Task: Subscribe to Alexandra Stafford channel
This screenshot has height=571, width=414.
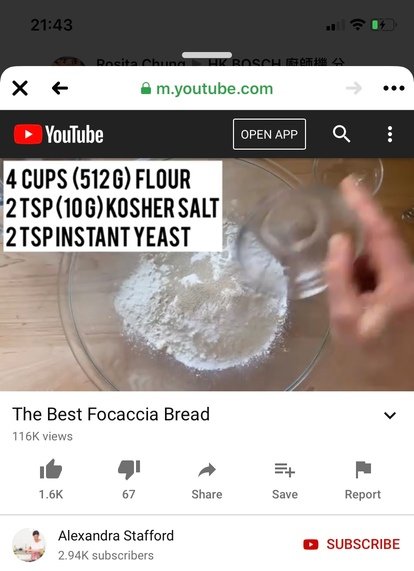Action: tap(351, 544)
